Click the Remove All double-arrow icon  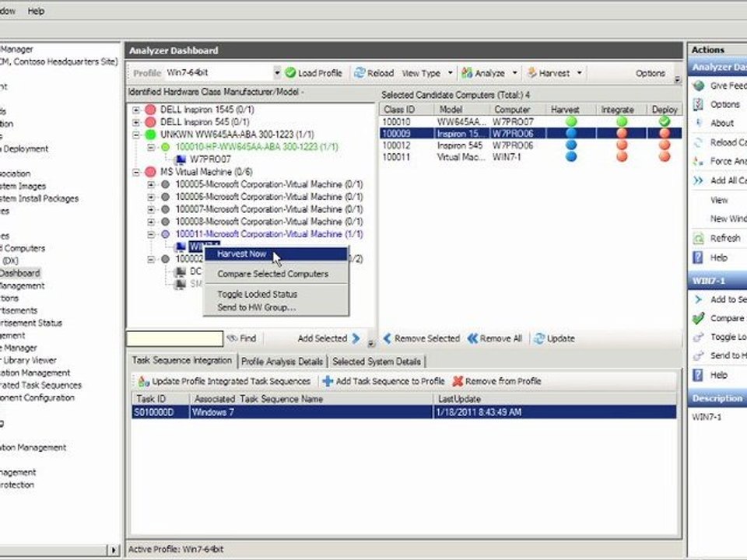tap(472, 338)
